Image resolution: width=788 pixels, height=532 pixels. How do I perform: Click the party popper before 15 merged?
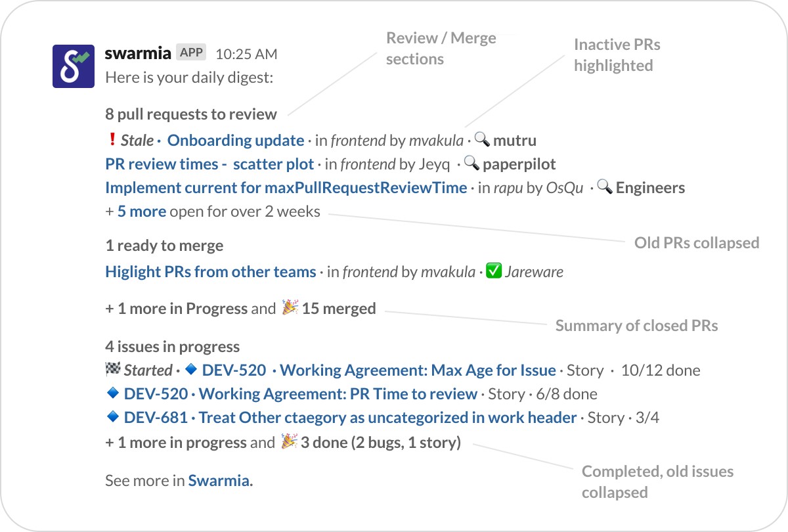290,308
